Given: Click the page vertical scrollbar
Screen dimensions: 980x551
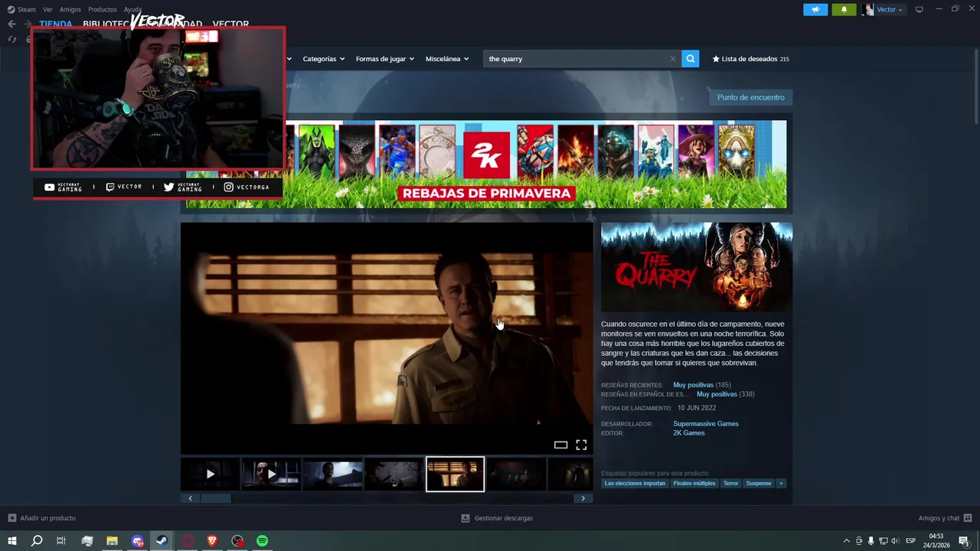Looking at the screenshot, I should pos(975,88).
